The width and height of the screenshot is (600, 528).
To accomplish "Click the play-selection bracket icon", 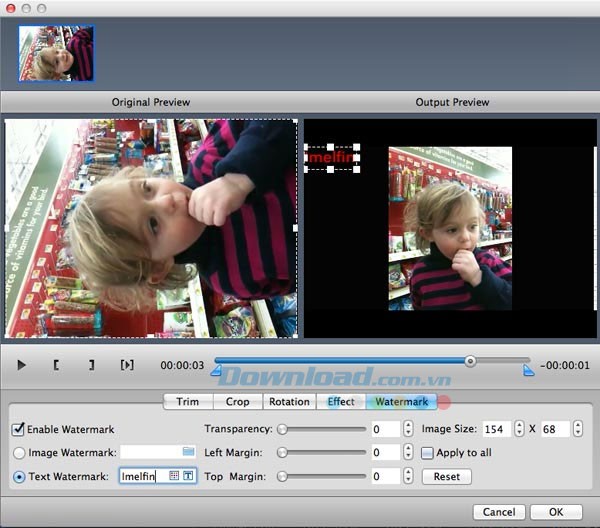I will [x=127, y=365].
